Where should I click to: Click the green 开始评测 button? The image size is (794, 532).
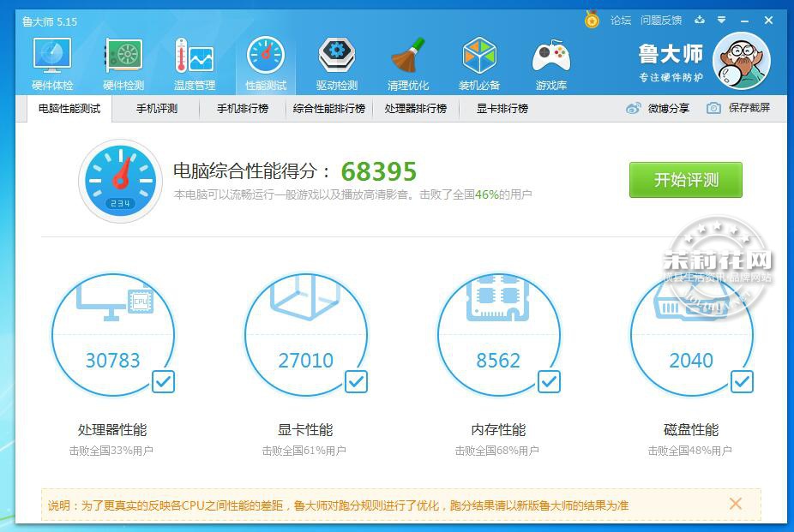(x=686, y=180)
